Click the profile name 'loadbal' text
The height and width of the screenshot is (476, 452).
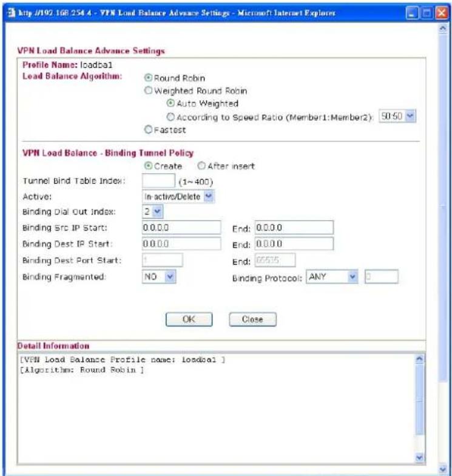(x=96, y=65)
